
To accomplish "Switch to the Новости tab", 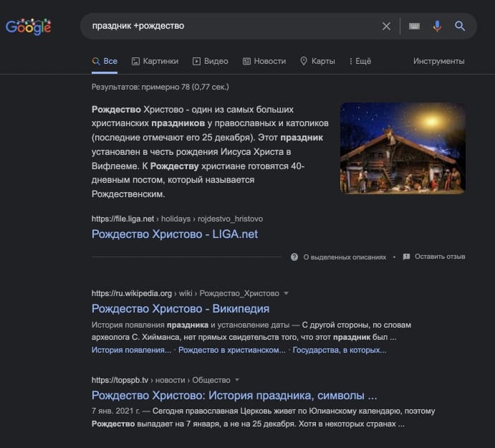I will point(264,62).
